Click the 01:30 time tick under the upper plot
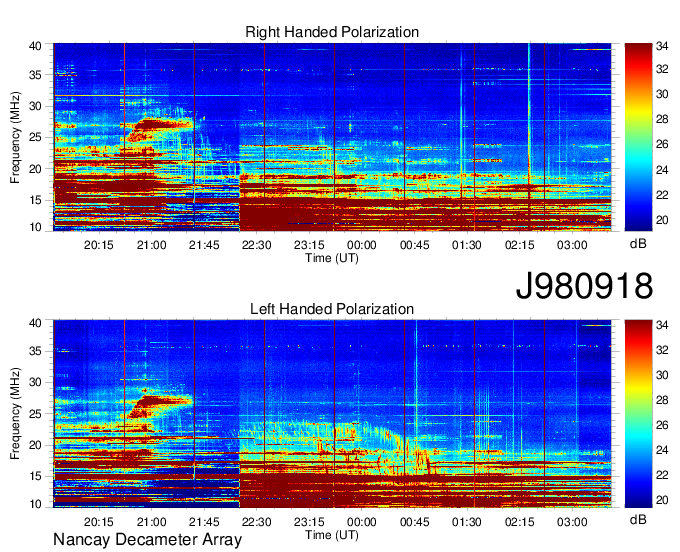 click(467, 245)
